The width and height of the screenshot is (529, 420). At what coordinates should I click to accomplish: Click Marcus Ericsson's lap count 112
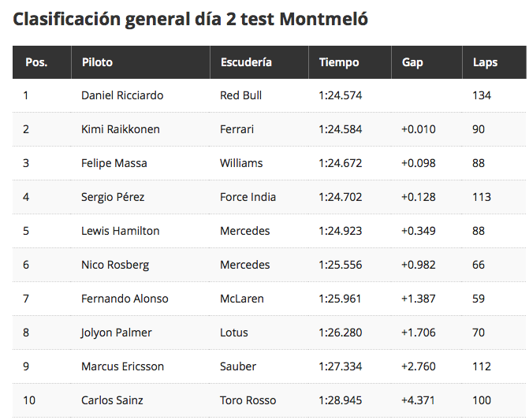coord(482,366)
